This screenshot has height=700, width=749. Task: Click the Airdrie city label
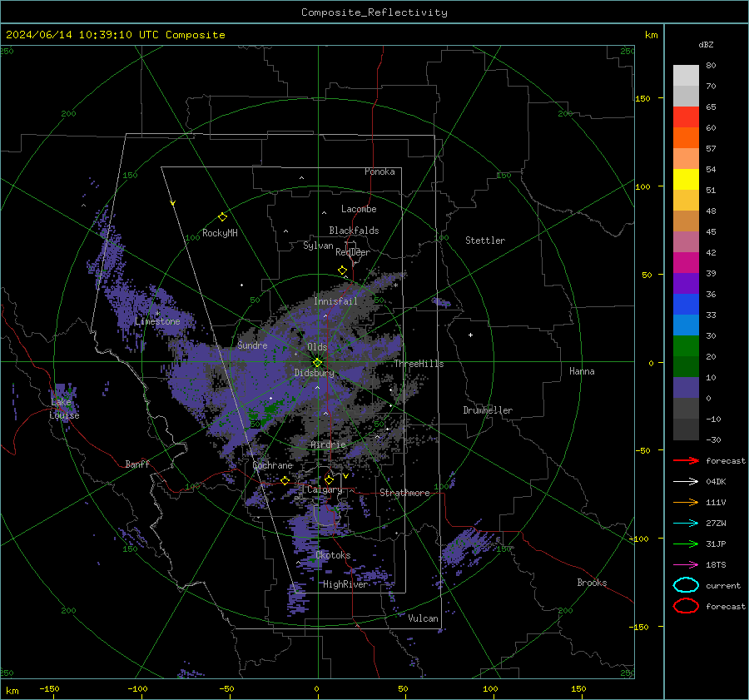coord(328,444)
